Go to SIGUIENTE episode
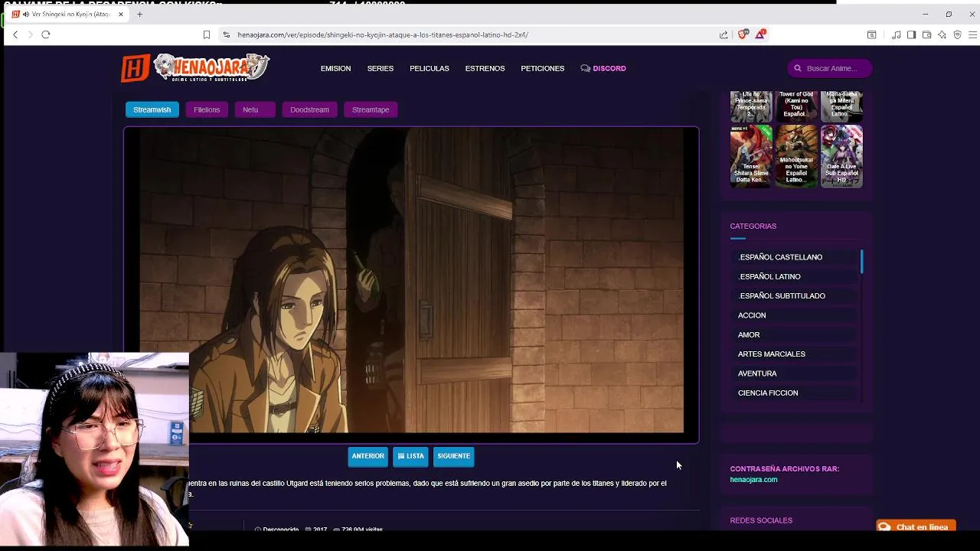The width and height of the screenshot is (980, 551). click(x=454, y=456)
